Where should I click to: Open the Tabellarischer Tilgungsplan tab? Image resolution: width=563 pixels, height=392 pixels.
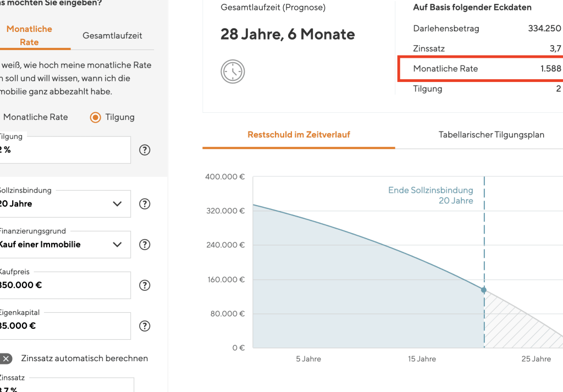[491, 135]
